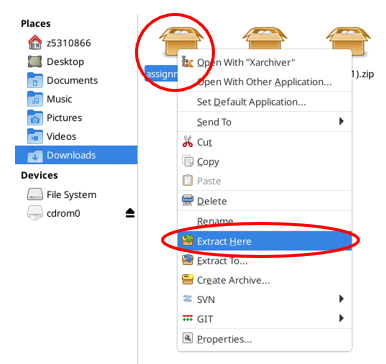Choose Open With "Xarchiver"
Image resolution: width=386 pixels, height=364 pixels.
click(265, 62)
